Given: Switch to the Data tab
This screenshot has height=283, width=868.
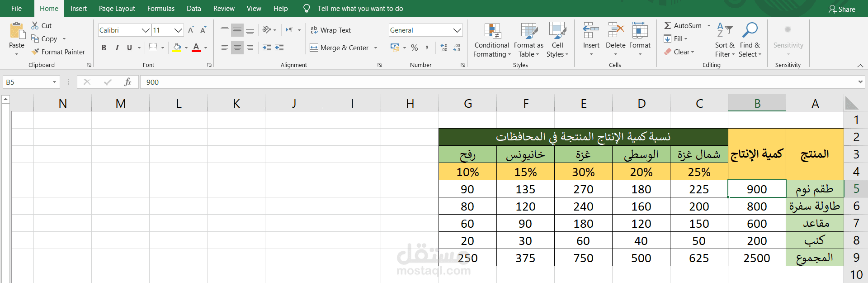Looking at the screenshot, I should pos(194,9).
